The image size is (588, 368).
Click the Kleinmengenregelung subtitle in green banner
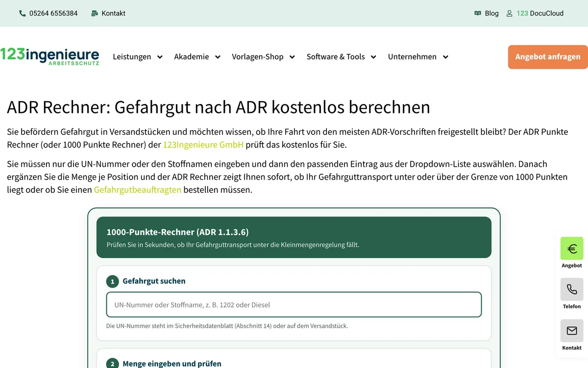pos(233,245)
